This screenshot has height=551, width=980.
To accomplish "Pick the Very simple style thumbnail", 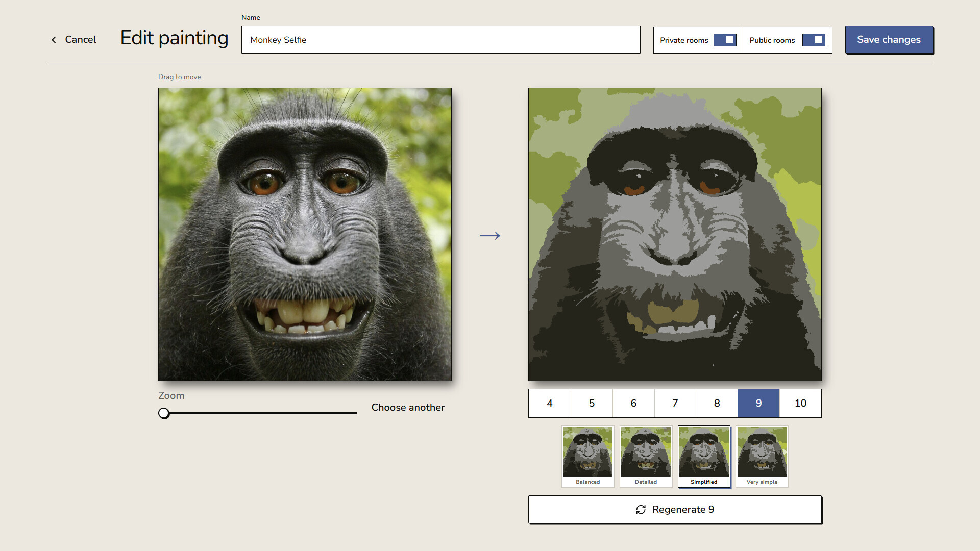I will click(762, 457).
